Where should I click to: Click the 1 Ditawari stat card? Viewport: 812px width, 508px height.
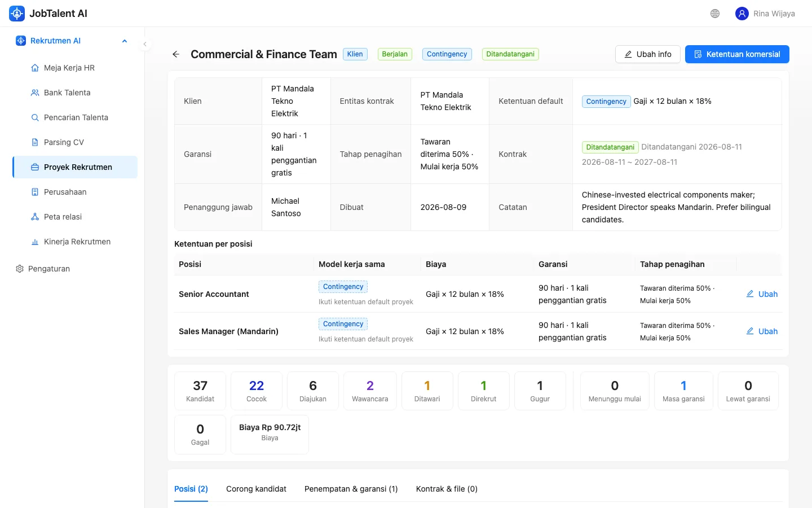[x=427, y=391]
